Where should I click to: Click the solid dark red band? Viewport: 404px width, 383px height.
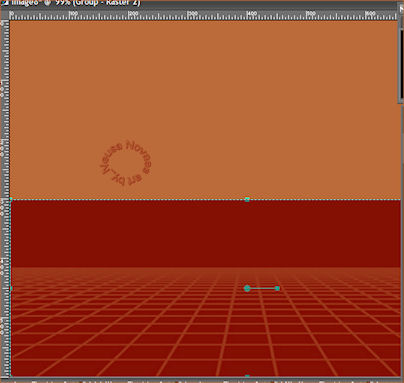click(206, 233)
